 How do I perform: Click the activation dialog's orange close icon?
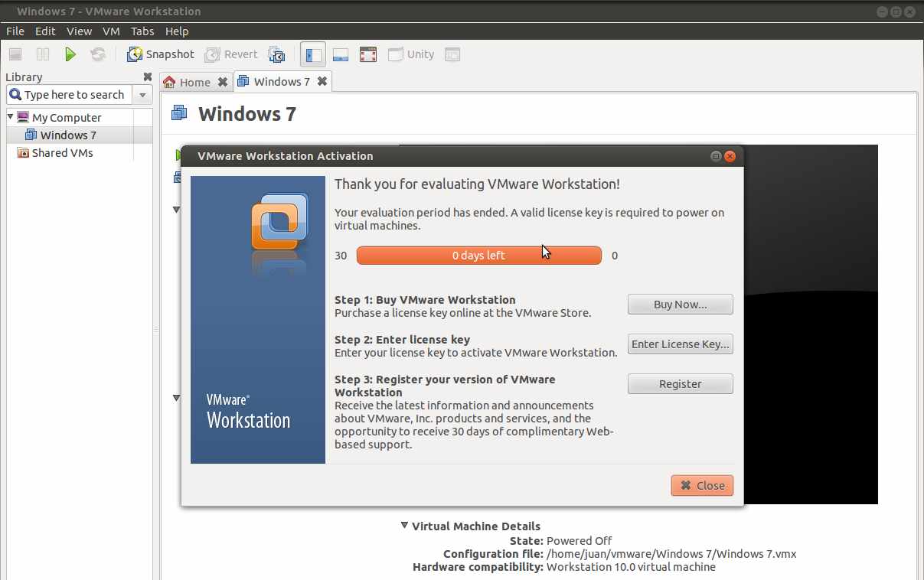pos(730,156)
